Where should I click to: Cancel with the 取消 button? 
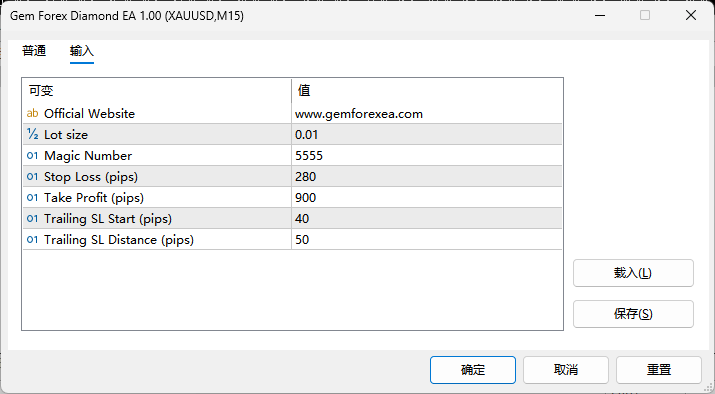point(566,370)
